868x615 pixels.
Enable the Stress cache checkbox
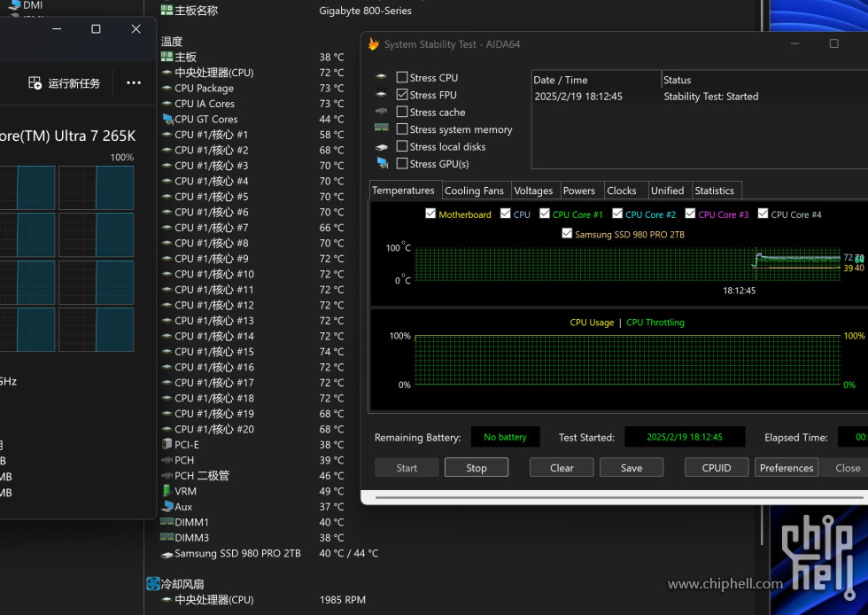click(402, 112)
